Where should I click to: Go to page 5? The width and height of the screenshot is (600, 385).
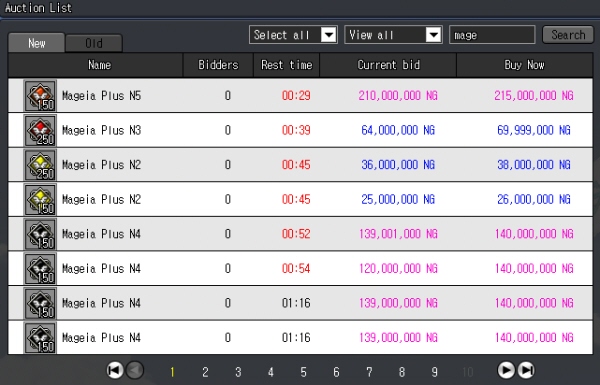coord(303,372)
